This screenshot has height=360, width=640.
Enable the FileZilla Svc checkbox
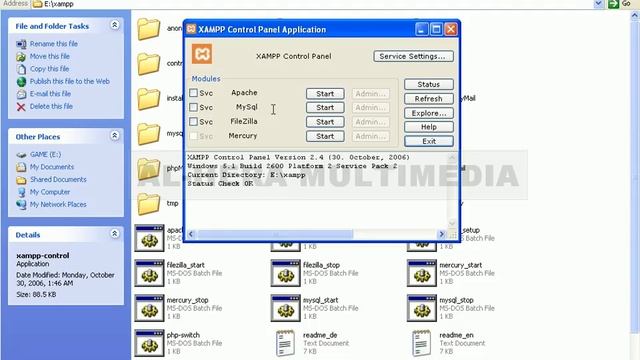pos(193,122)
